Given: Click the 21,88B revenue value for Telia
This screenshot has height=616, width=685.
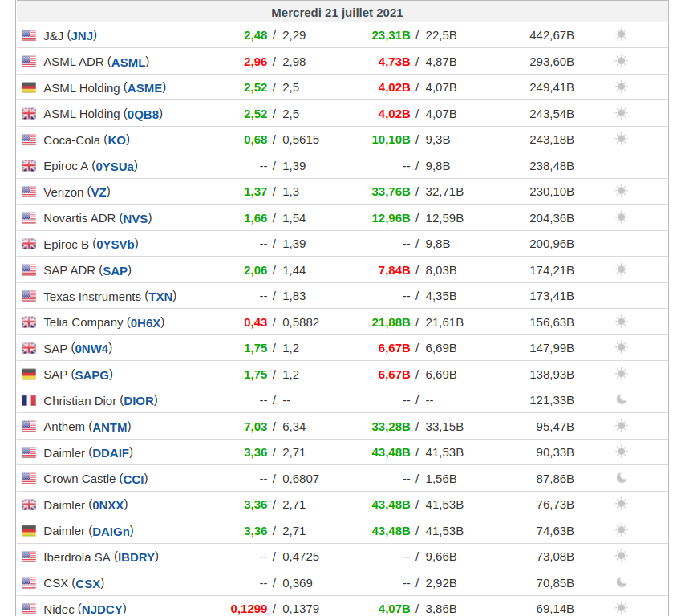Looking at the screenshot, I should [x=391, y=323].
